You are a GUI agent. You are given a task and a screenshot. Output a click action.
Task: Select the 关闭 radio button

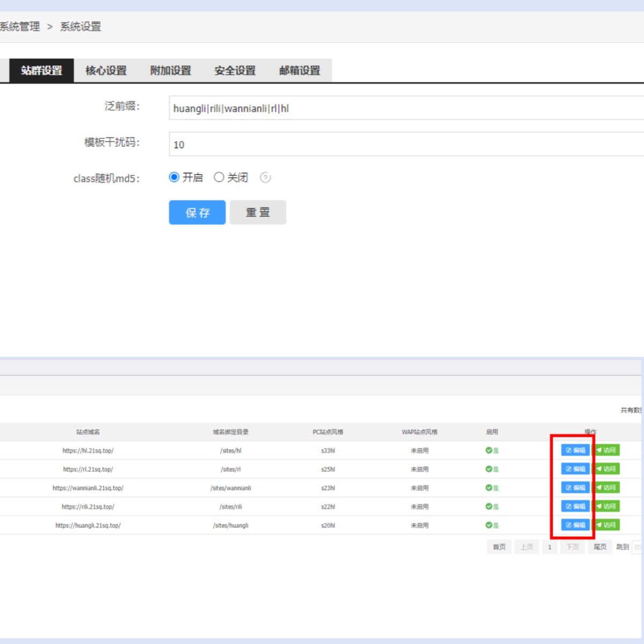[x=219, y=177]
